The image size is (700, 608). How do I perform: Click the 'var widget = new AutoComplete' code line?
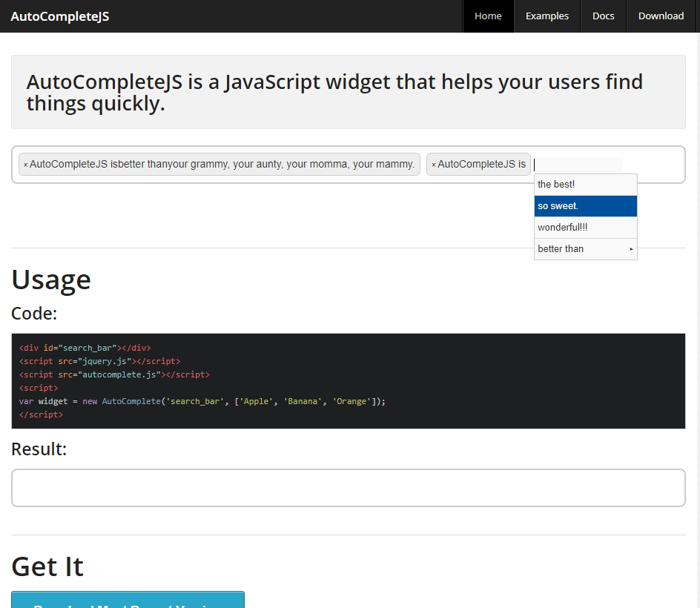pos(202,401)
